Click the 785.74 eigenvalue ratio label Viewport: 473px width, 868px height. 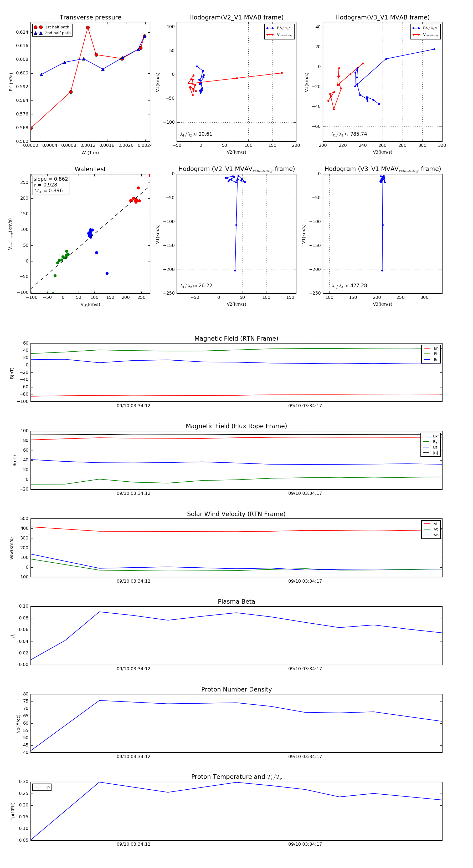349,134
